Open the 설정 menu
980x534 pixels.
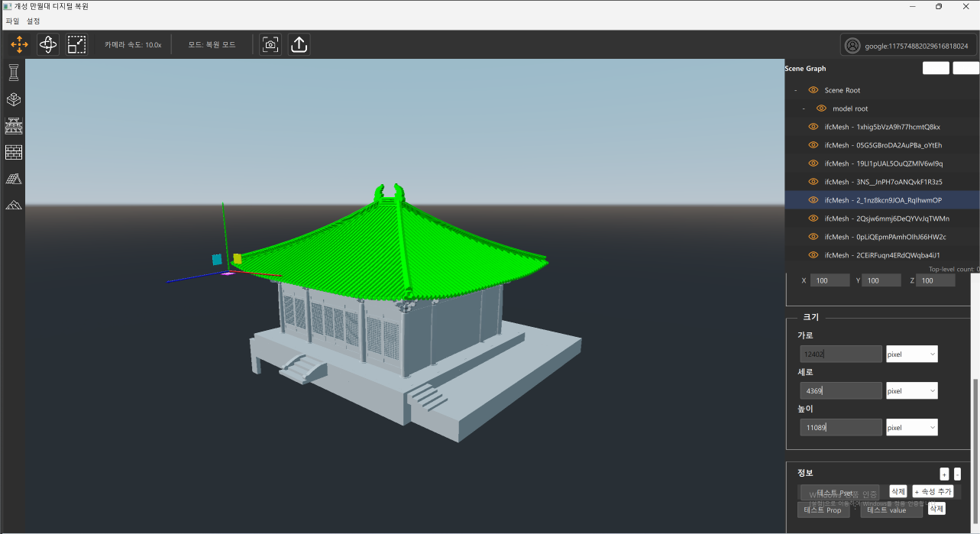(34, 21)
